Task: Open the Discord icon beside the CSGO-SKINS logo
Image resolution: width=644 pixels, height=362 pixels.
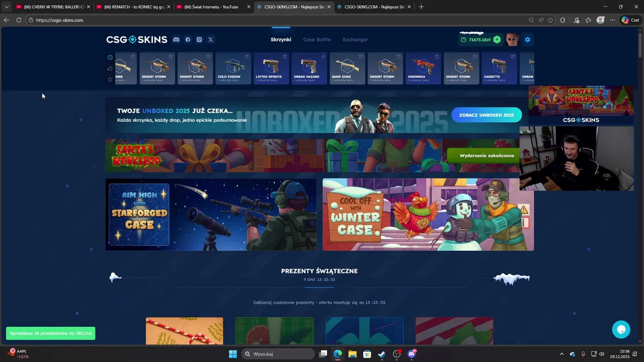Action: [x=176, y=40]
